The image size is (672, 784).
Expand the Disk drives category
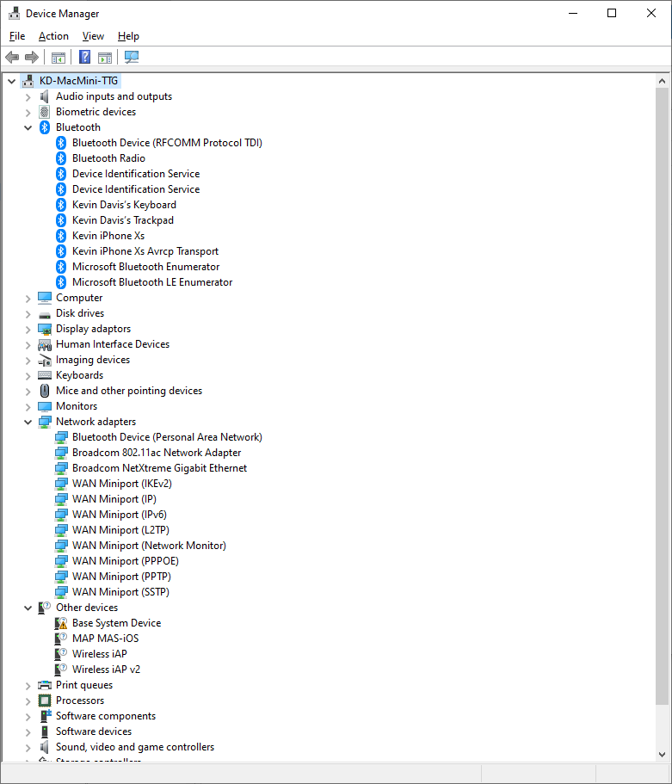coord(28,314)
